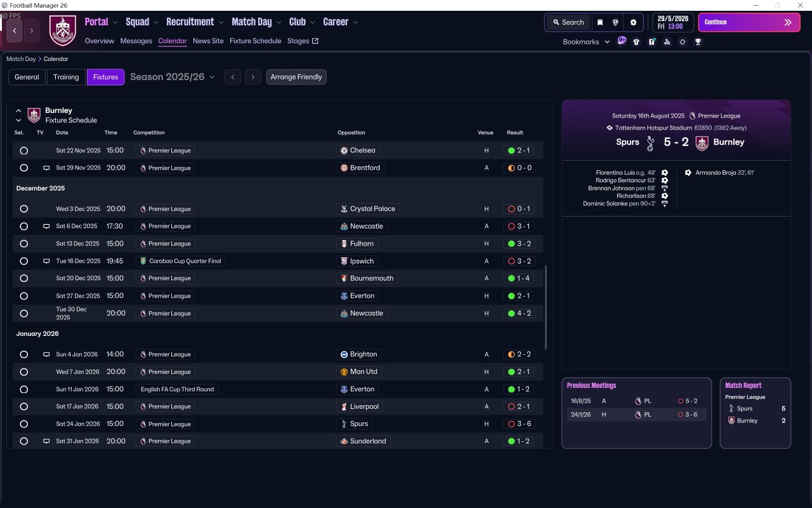Click the Brentford club badge icon
812x508 pixels.
tap(344, 168)
